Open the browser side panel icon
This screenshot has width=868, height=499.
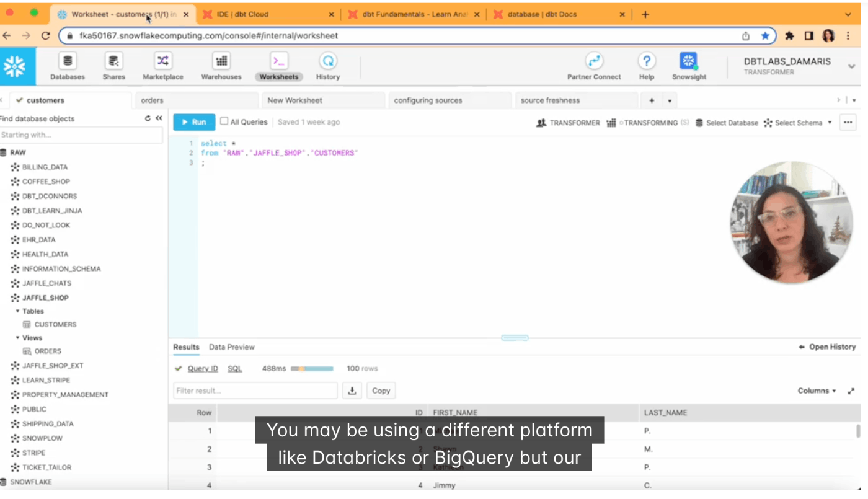coord(808,36)
